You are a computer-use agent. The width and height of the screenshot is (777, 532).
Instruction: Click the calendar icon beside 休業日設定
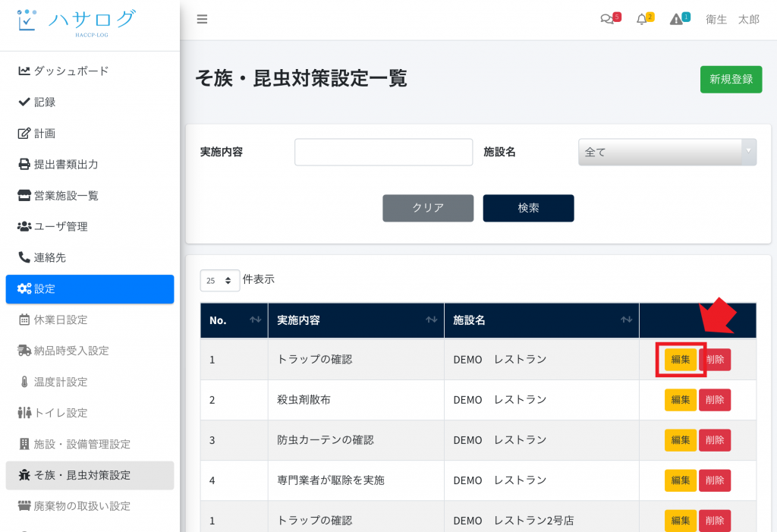[x=24, y=320]
